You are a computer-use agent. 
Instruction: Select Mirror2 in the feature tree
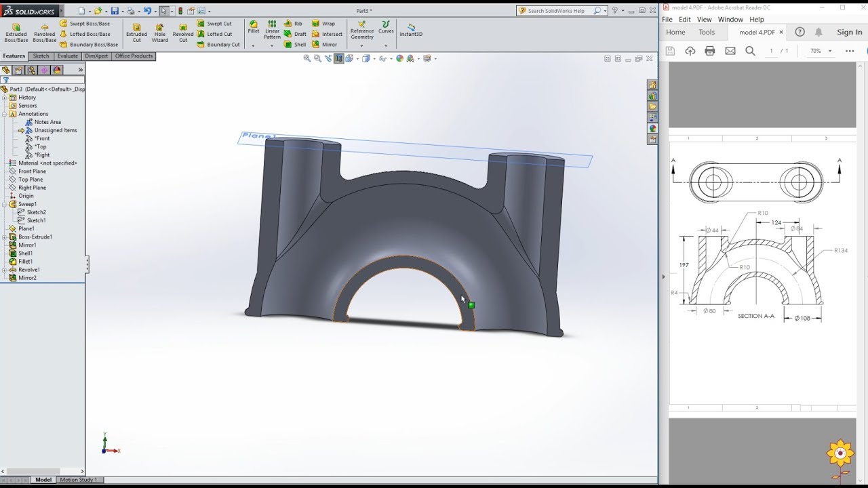tap(23, 278)
